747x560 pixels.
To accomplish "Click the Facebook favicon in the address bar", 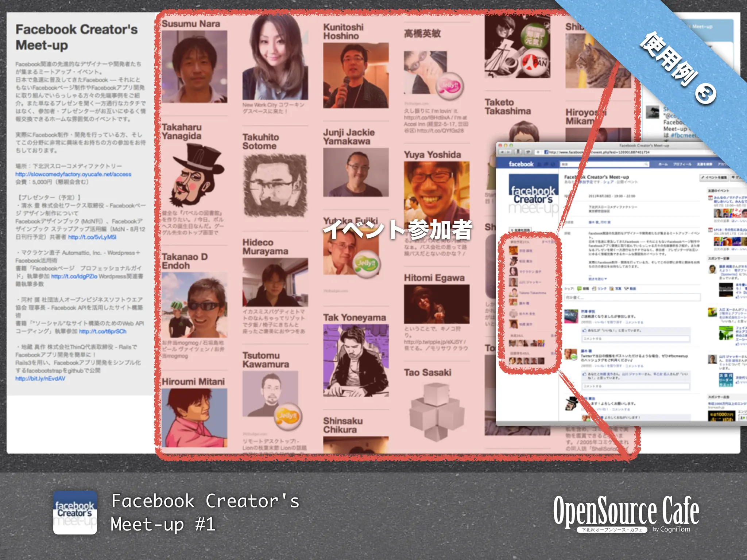I will (546, 152).
